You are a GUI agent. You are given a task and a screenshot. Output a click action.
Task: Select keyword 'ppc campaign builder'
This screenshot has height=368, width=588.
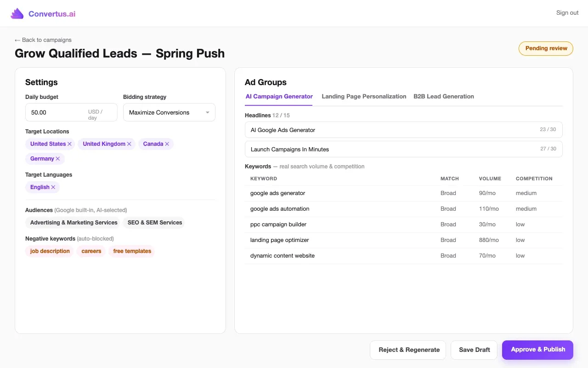pyautogui.click(x=278, y=224)
